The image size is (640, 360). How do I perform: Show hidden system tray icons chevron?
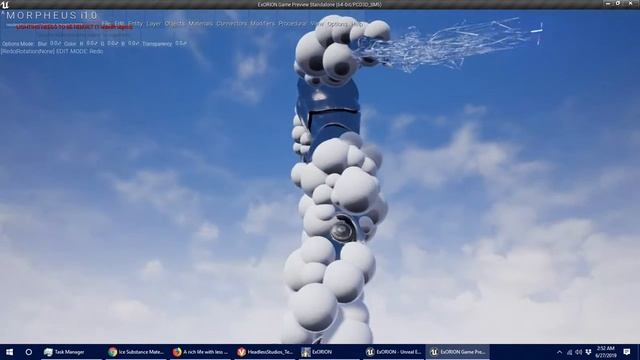tap(559, 352)
